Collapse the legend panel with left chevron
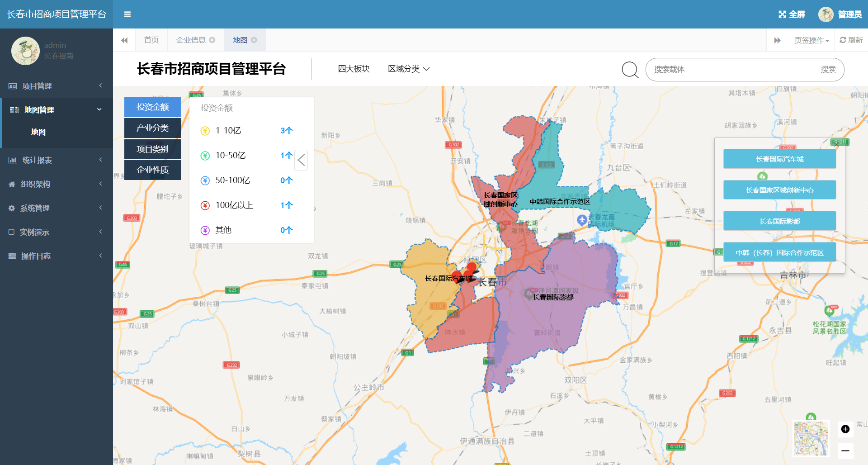Image resolution: width=868 pixels, height=465 pixels. (301, 160)
